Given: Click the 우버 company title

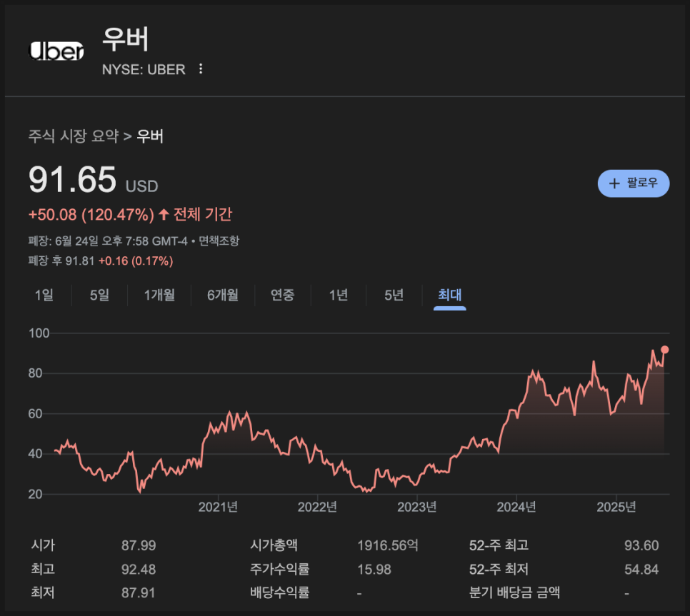Looking at the screenshot, I should point(126,39).
